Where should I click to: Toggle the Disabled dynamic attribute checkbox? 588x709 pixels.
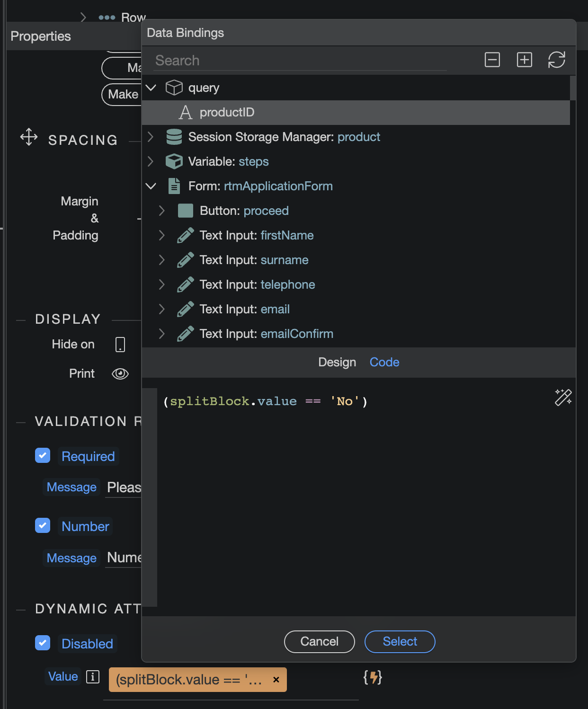tap(43, 643)
